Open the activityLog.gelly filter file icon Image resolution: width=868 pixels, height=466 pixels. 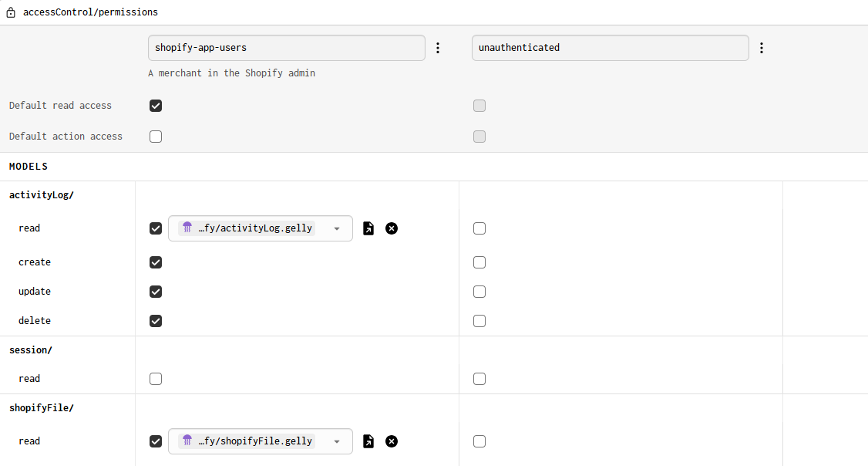point(368,228)
